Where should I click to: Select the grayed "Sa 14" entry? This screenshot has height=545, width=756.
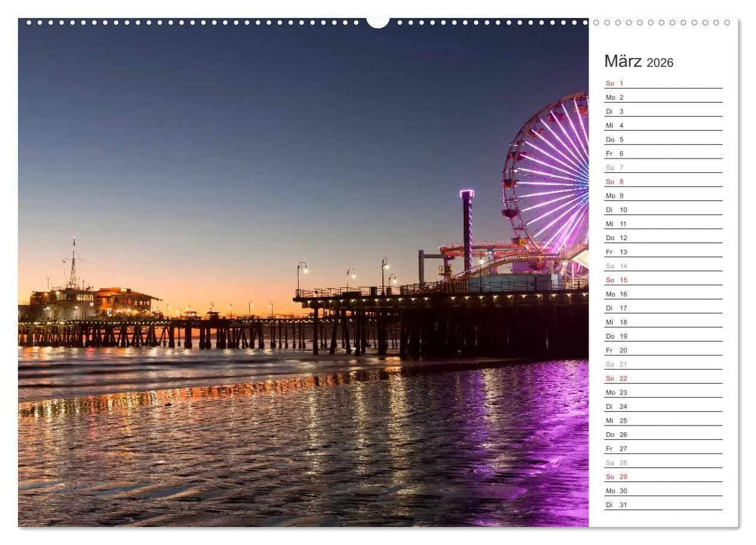(616, 265)
